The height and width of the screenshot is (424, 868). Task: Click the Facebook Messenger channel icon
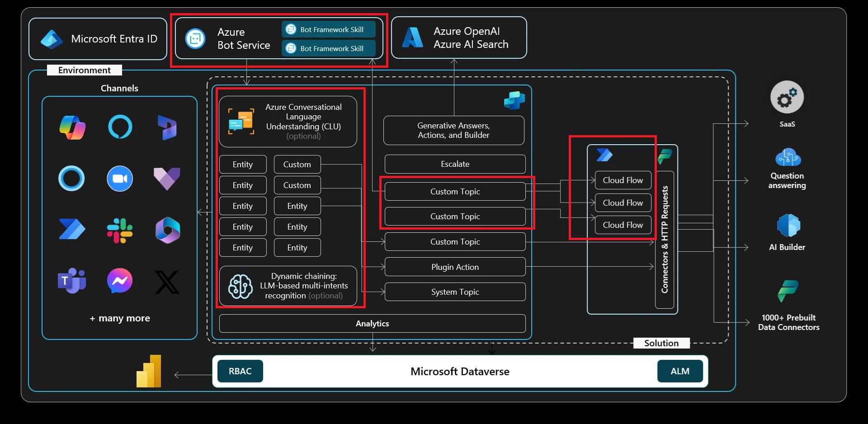(x=119, y=281)
